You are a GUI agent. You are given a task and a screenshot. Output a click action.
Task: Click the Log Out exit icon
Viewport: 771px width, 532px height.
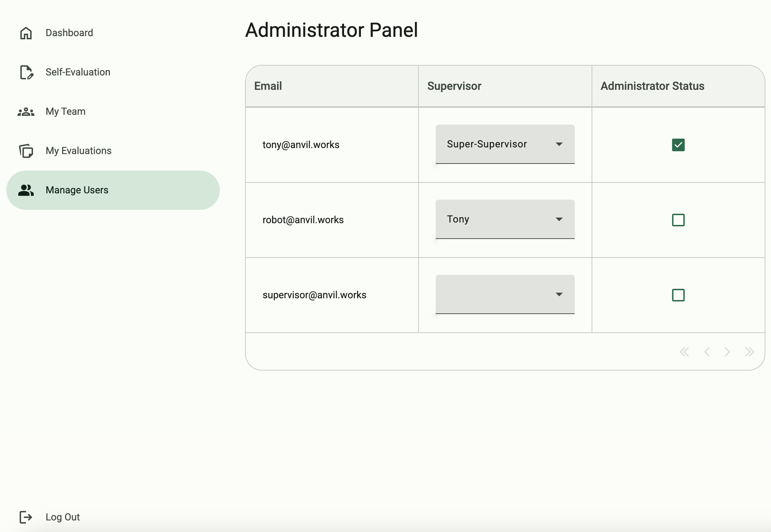(26, 517)
